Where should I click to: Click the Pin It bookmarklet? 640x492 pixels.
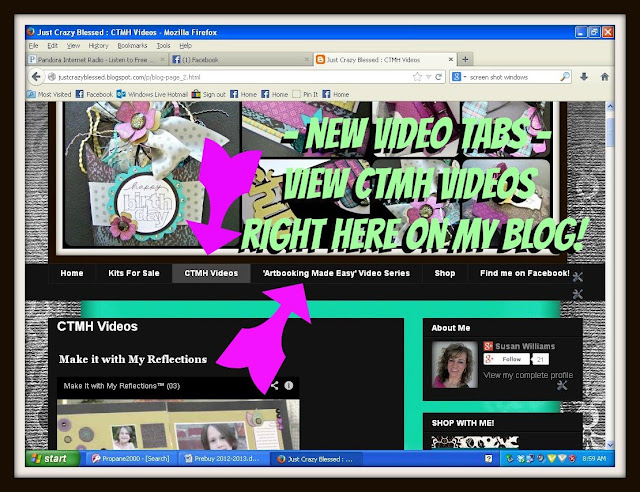pos(305,94)
